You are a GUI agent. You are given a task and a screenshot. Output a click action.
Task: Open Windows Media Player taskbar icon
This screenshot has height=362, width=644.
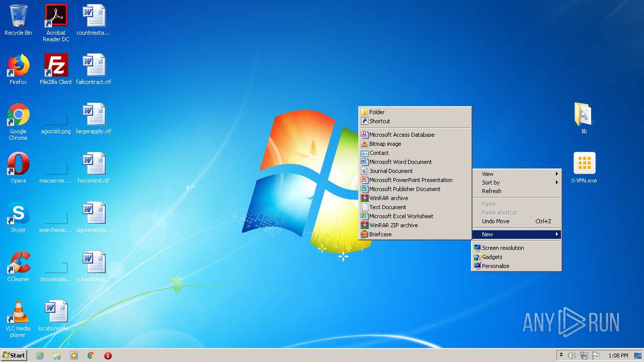(x=74, y=355)
